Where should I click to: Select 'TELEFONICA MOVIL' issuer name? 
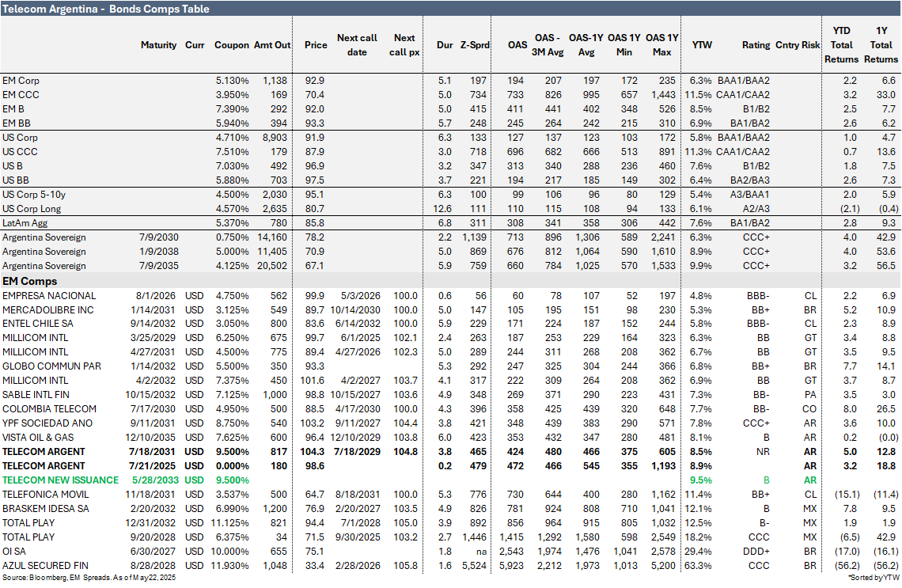tap(45, 494)
